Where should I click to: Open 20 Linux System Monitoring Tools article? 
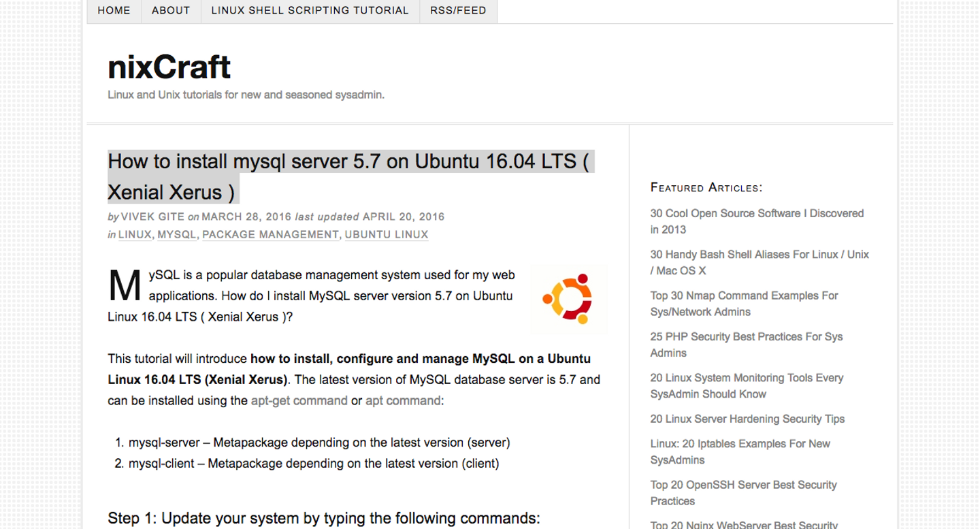747,386
